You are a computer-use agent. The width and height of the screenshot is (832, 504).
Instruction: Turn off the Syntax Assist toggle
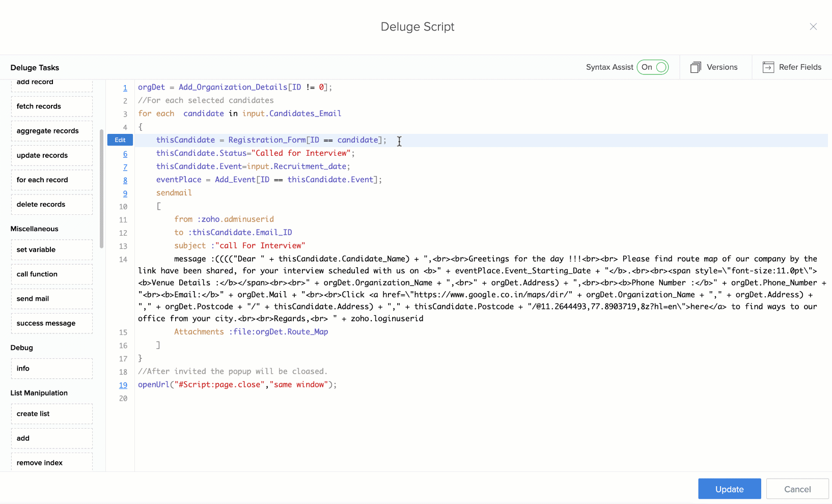653,67
